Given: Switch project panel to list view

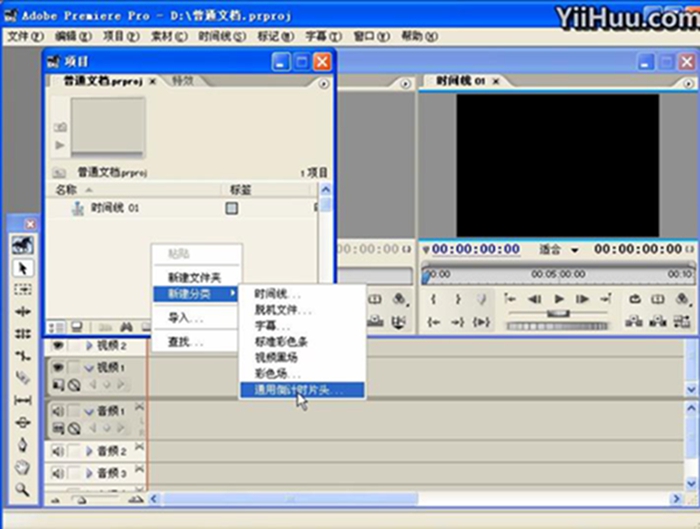Looking at the screenshot, I should click(x=56, y=328).
